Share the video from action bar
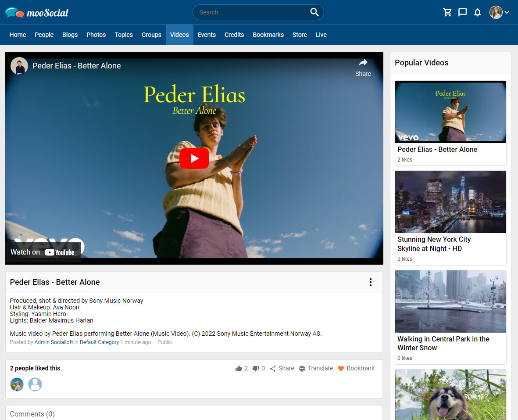518x420 pixels. [x=282, y=368]
